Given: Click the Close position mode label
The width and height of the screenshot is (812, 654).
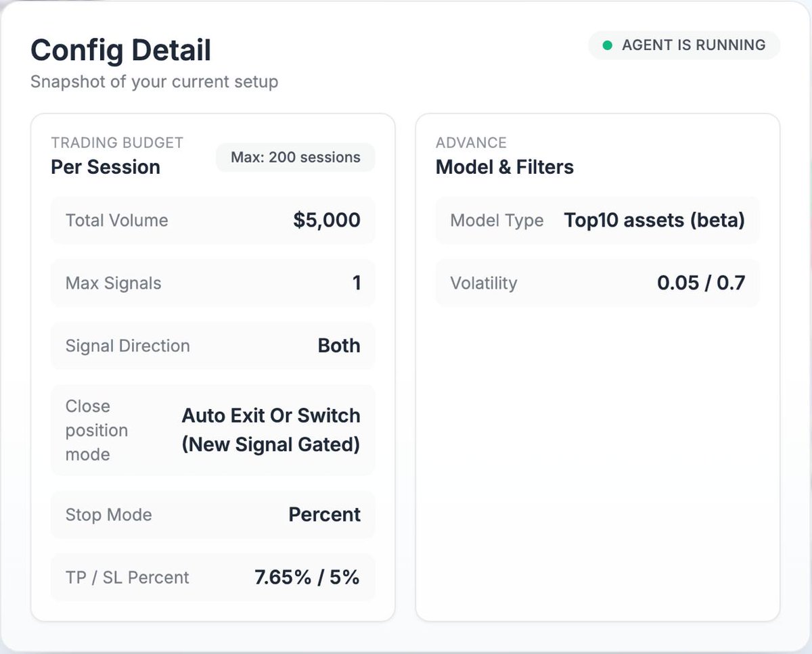Looking at the screenshot, I should [x=97, y=430].
